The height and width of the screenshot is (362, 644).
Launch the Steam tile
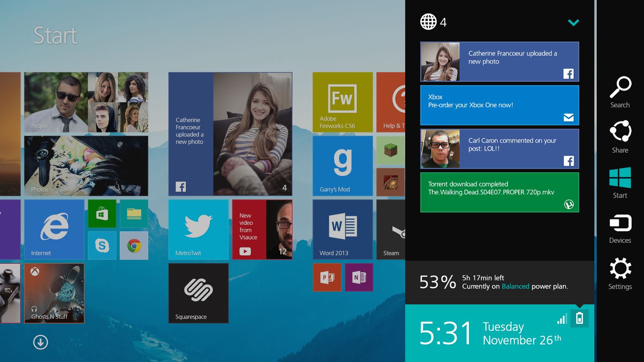click(391, 229)
